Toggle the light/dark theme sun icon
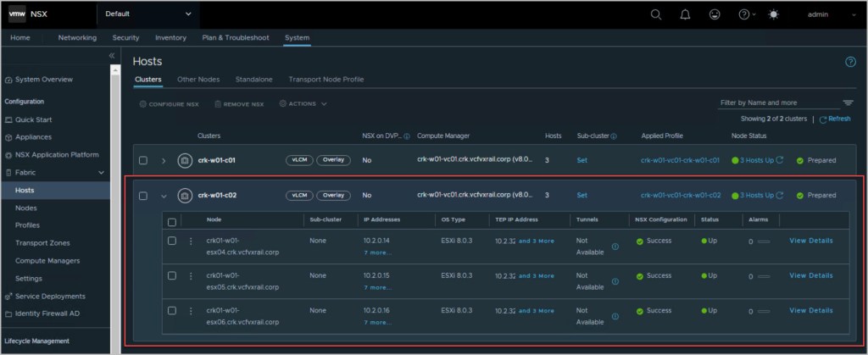 [772, 14]
